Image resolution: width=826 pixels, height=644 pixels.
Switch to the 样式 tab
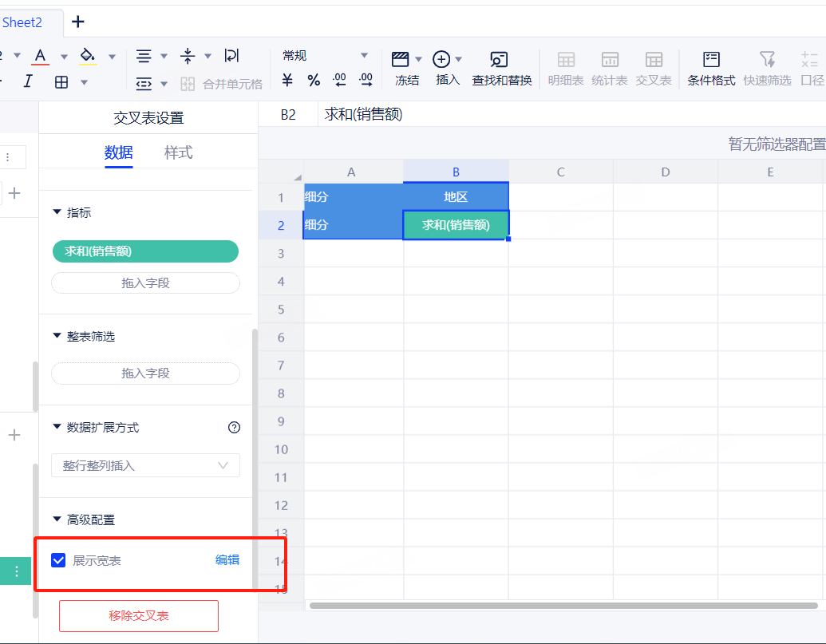click(x=178, y=152)
